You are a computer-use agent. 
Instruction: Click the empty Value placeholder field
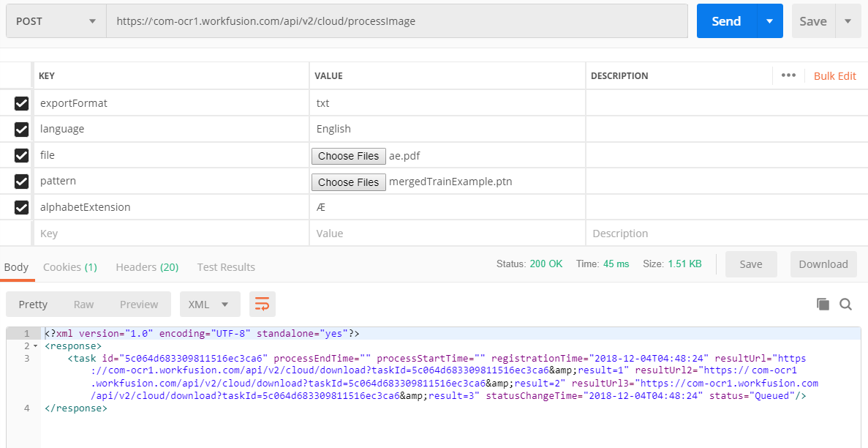pyautogui.click(x=448, y=234)
